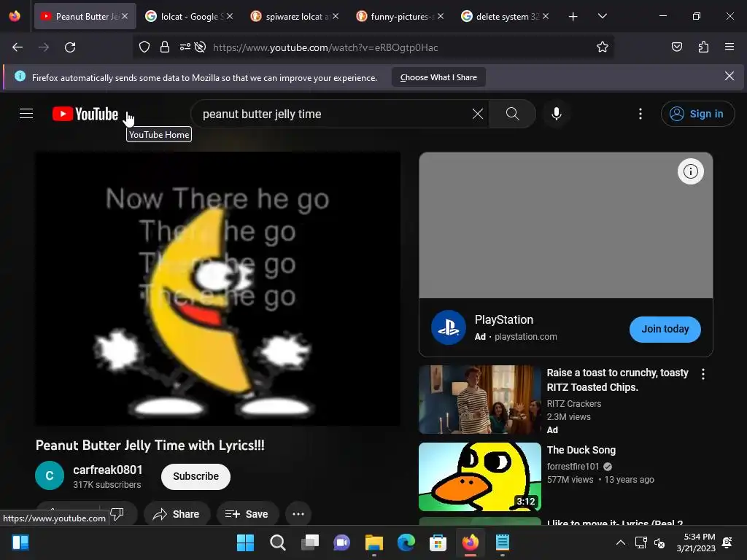
Task: Show site security padlock info
Action: point(165,47)
